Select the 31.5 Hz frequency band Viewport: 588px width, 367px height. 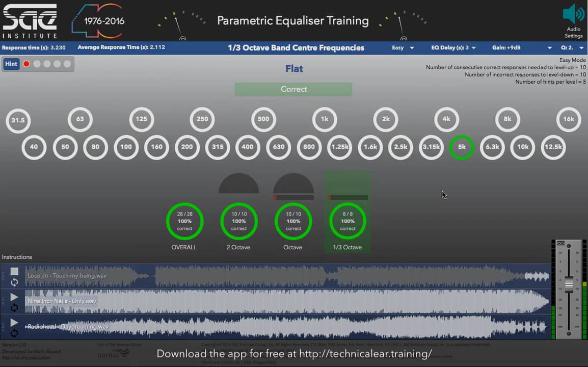coord(18,120)
